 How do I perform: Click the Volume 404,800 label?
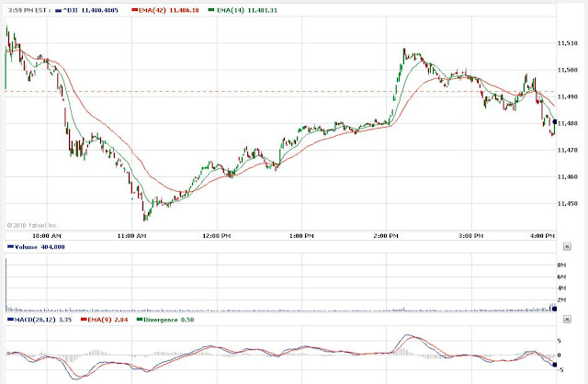pyautogui.click(x=36, y=247)
